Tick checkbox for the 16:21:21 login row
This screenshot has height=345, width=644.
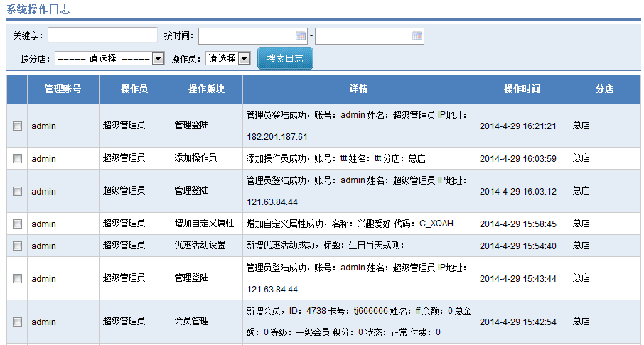click(x=17, y=126)
